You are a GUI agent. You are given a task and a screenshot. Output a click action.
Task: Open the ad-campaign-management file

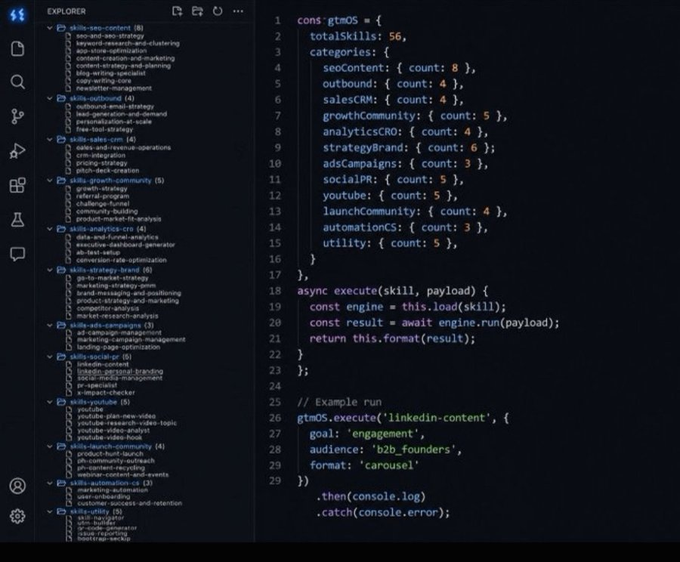click(x=119, y=333)
